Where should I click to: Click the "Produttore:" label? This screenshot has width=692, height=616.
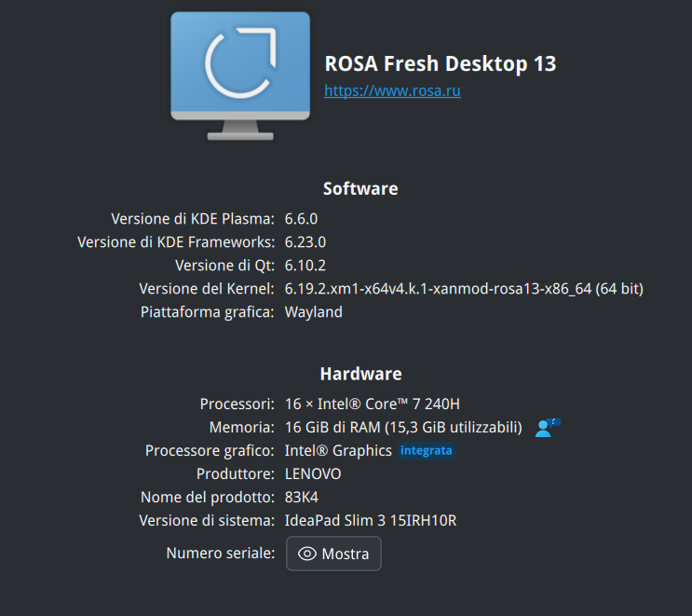(x=236, y=473)
